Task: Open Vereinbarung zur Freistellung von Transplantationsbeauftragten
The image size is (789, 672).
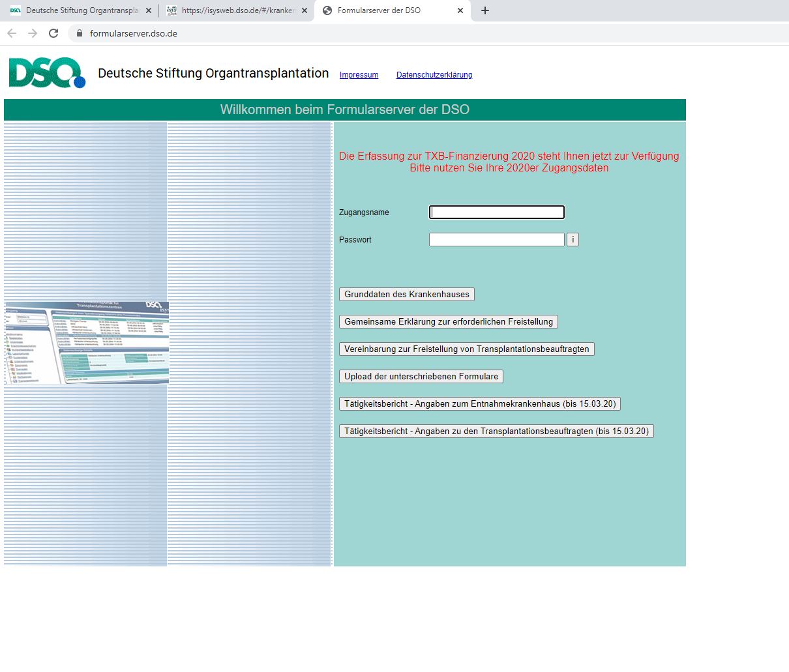Action: (x=467, y=349)
